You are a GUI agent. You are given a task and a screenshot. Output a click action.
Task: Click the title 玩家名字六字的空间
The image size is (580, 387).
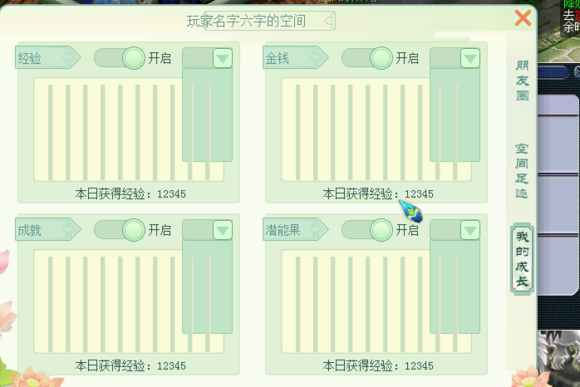[x=246, y=21]
